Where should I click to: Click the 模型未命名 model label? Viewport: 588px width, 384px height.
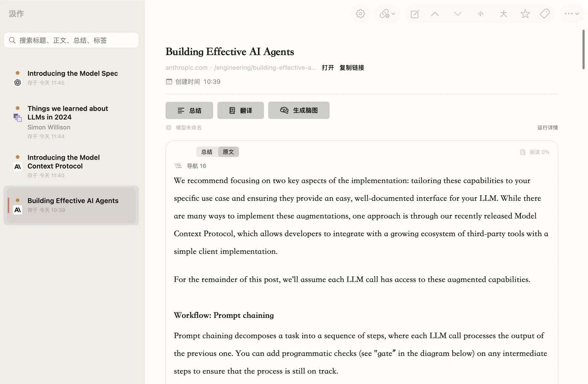(189, 128)
